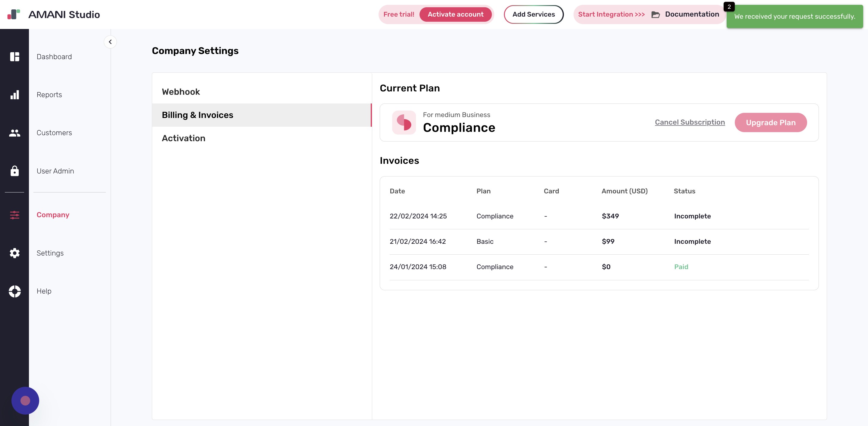The height and width of the screenshot is (426, 868).
Task: Click the Upgrade Plan button
Action: 771,122
